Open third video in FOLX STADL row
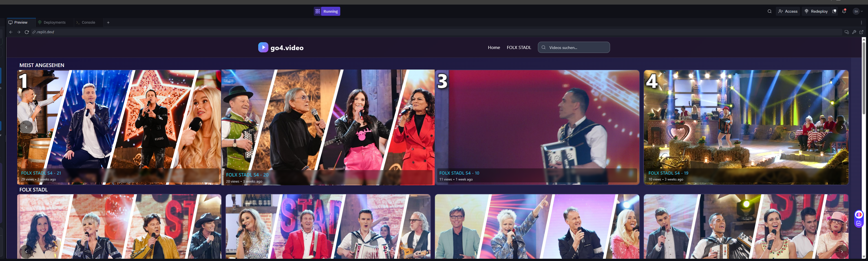Viewport: 868px width, 261px height. (537, 226)
